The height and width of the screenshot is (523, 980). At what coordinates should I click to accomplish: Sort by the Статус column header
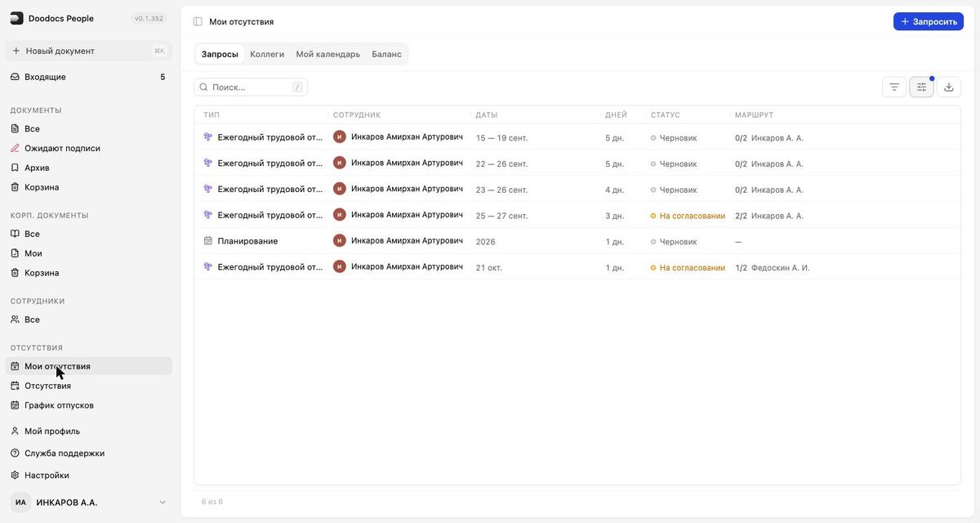(666, 115)
